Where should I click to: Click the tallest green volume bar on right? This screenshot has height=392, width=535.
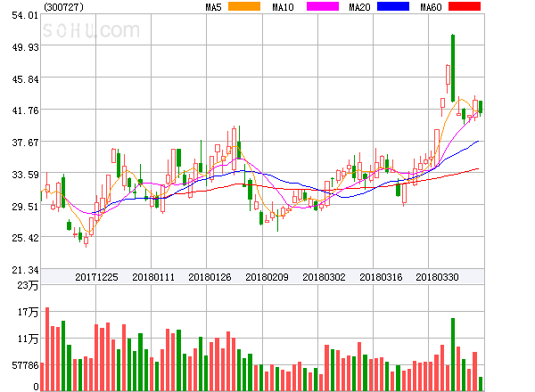point(453,355)
